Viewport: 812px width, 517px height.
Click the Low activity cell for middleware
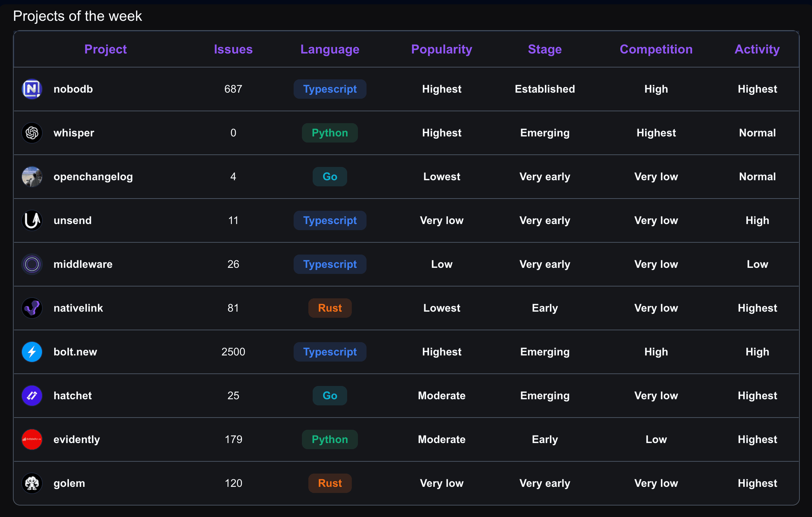click(757, 264)
